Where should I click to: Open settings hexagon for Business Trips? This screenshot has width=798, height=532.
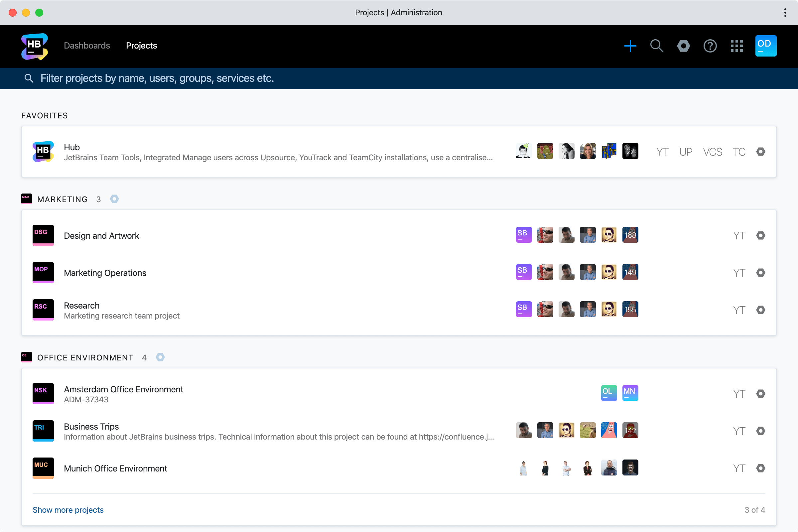pos(761,431)
